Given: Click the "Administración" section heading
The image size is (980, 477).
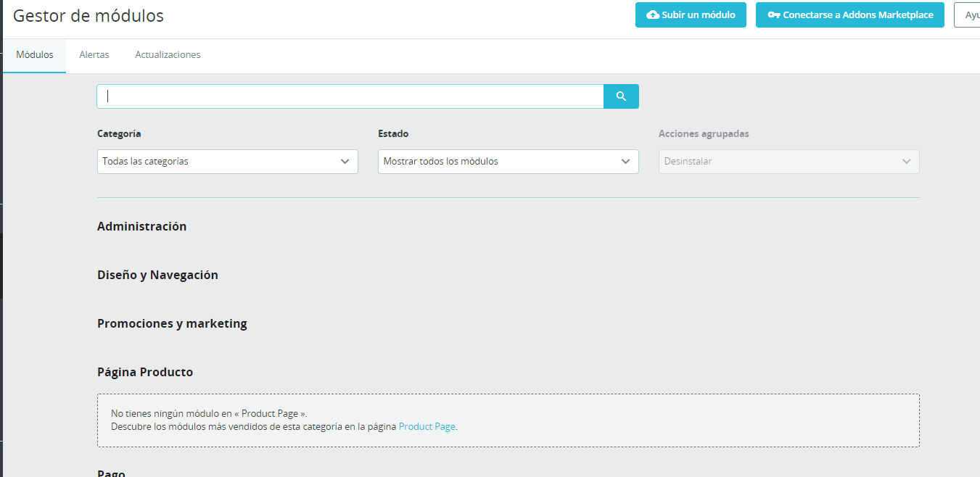Looking at the screenshot, I should tap(142, 226).
